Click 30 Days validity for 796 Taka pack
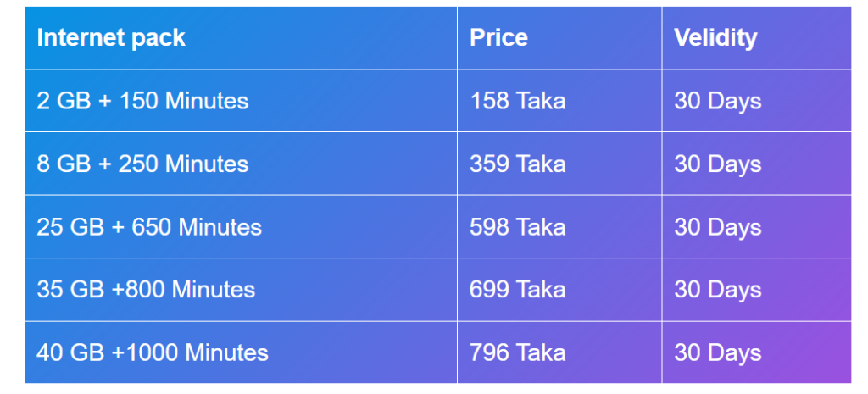This screenshot has width=868, height=394. pyautogui.click(x=717, y=353)
